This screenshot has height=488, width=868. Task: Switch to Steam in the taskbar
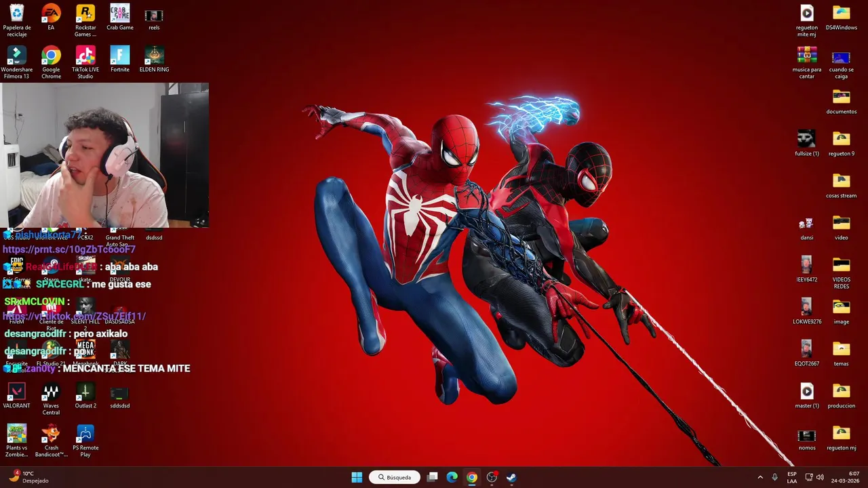coord(511,477)
